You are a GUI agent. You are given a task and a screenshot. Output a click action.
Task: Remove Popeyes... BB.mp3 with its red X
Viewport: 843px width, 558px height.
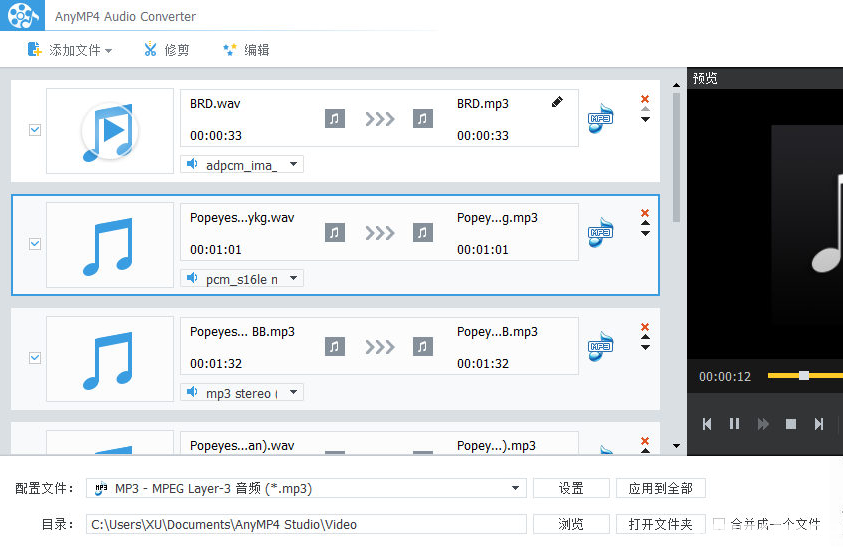tap(645, 327)
